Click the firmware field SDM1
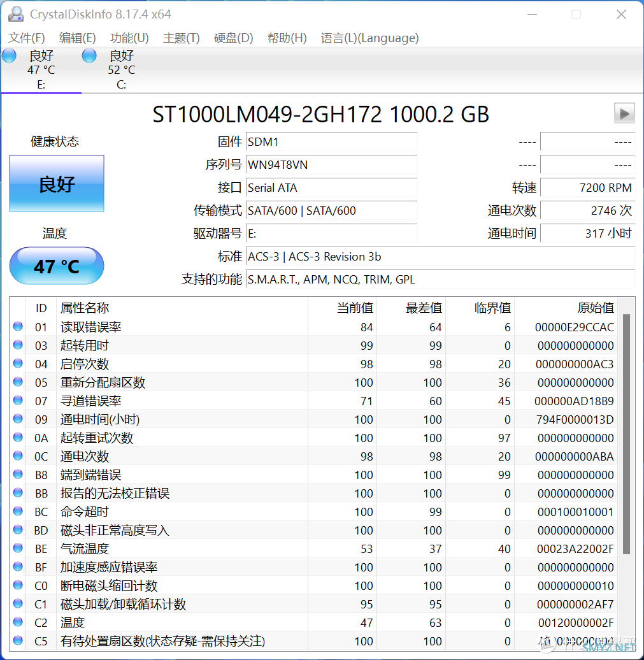644x660 pixels. (332, 142)
